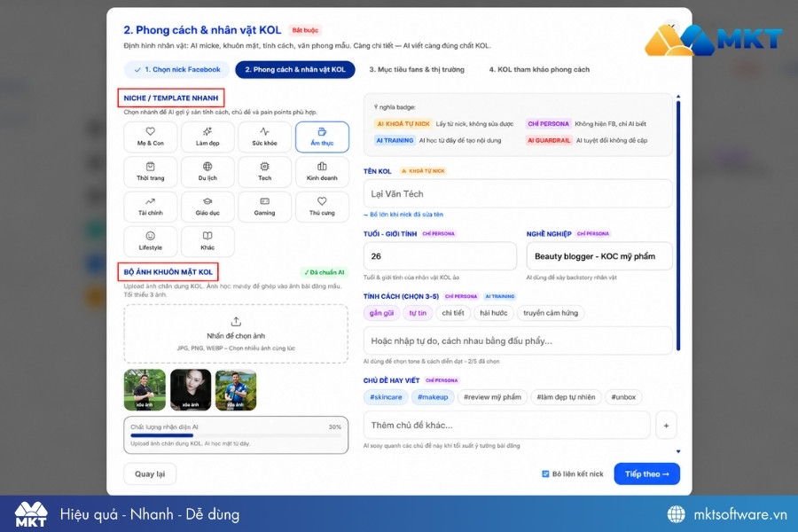Image resolution: width=798 pixels, height=532 pixels.
Task: Switch to step 1 Chọn nick Facebook
Action: click(x=177, y=70)
